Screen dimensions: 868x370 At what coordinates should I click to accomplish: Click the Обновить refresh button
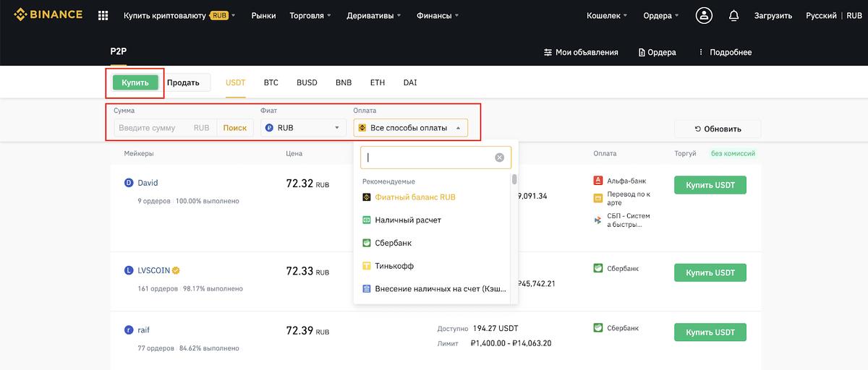(x=718, y=129)
